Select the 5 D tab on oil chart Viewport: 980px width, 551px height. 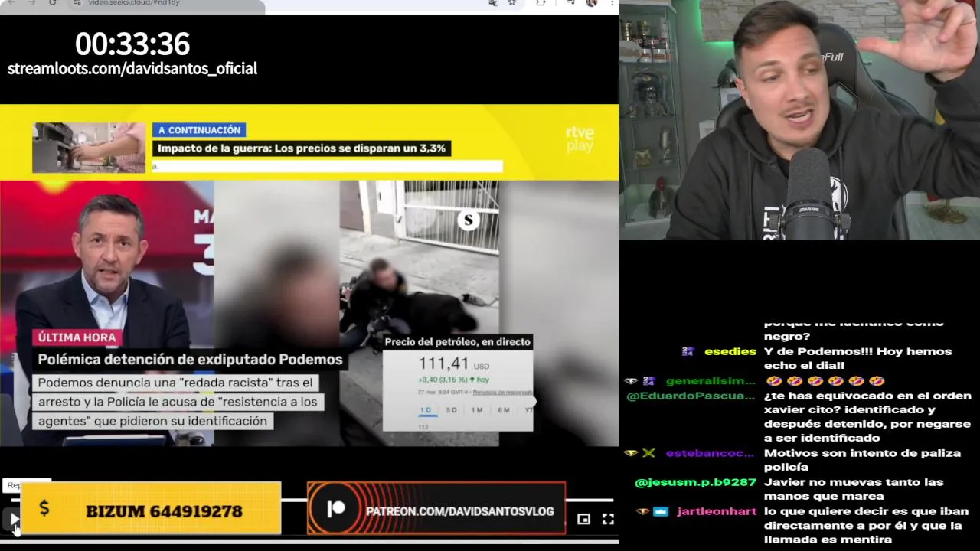pyautogui.click(x=452, y=410)
